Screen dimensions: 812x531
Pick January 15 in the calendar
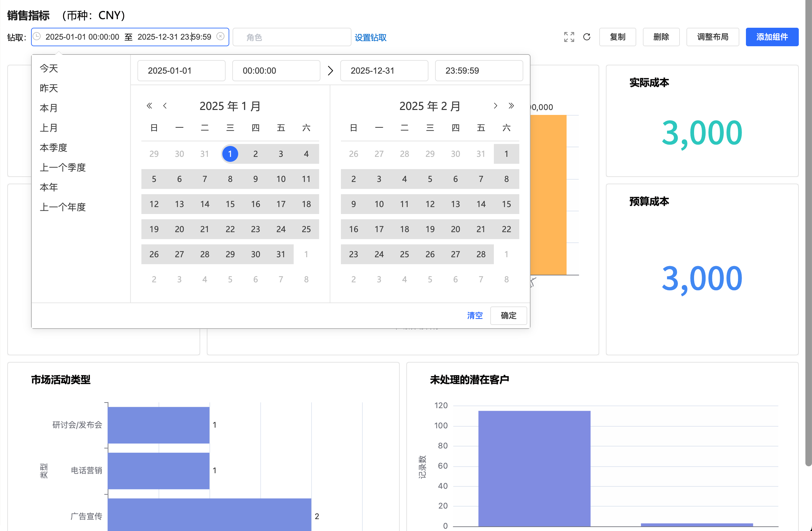230,204
